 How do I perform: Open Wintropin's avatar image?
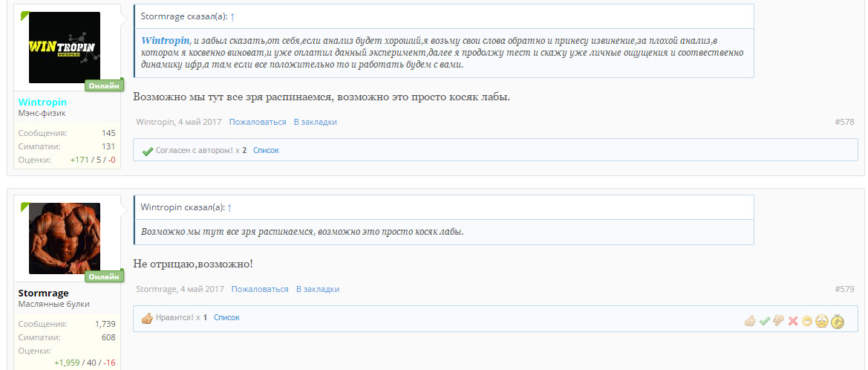(64, 48)
